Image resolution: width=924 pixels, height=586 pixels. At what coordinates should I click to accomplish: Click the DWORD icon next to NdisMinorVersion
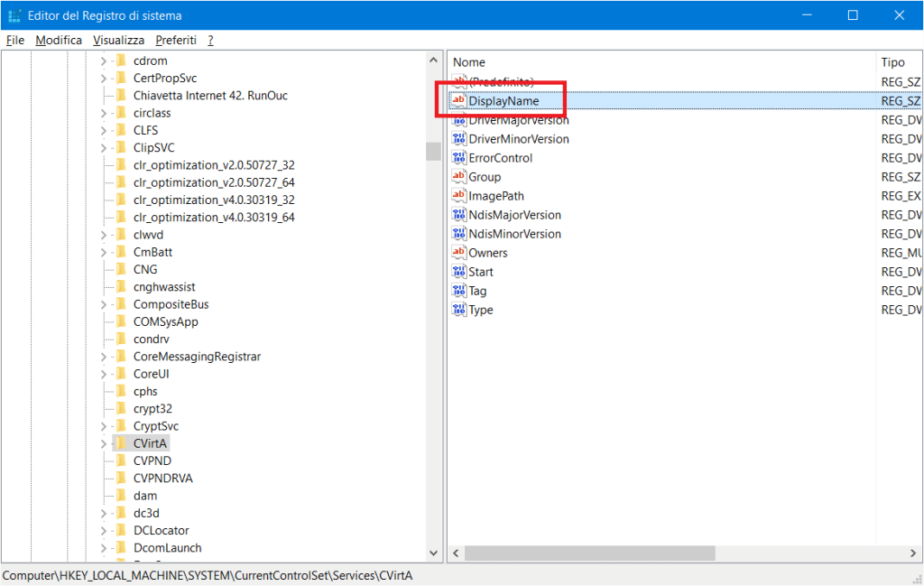point(459,234)
